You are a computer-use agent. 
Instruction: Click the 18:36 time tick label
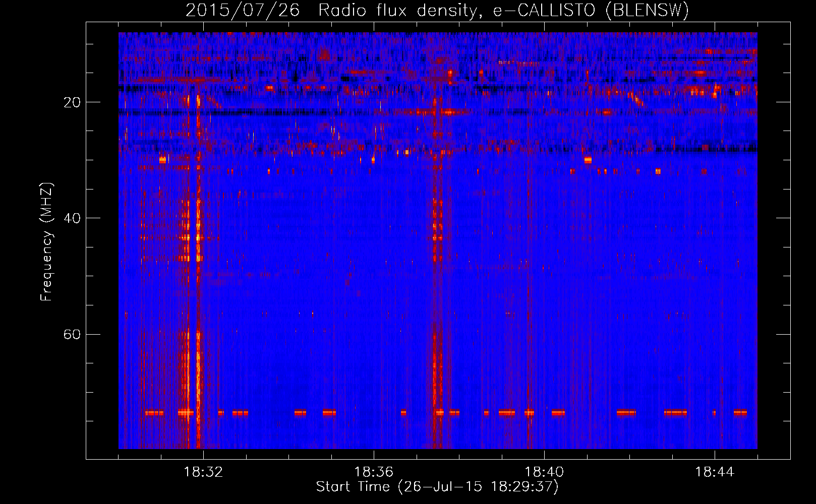[374, 472]
